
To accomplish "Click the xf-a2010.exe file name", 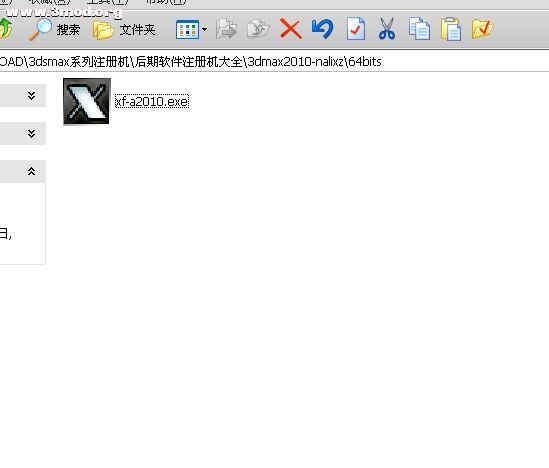I will [x=152, y=102].
